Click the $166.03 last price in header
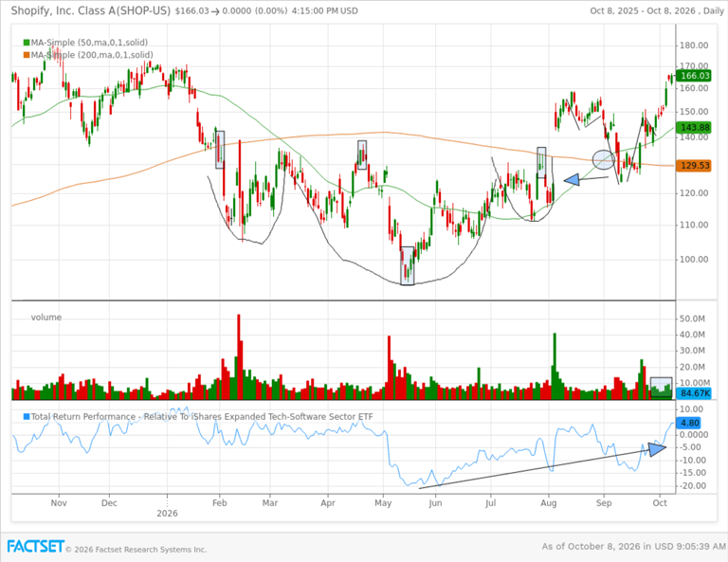Screen dimensions: 728x562 pos(191,10)
